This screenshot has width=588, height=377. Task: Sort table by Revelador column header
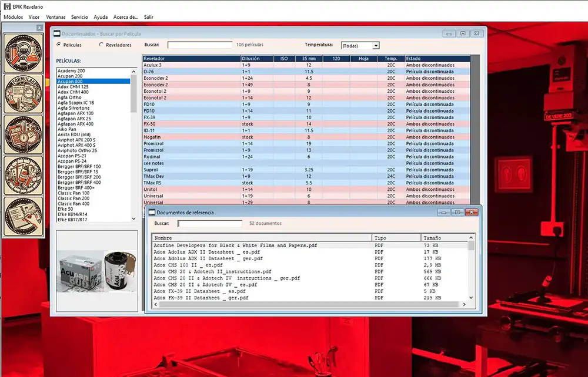pyautogui.click(x=192, y=58)
